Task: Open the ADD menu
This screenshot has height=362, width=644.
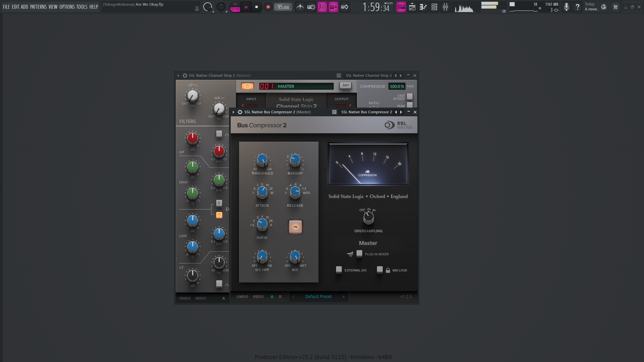Action: (24, 7)
